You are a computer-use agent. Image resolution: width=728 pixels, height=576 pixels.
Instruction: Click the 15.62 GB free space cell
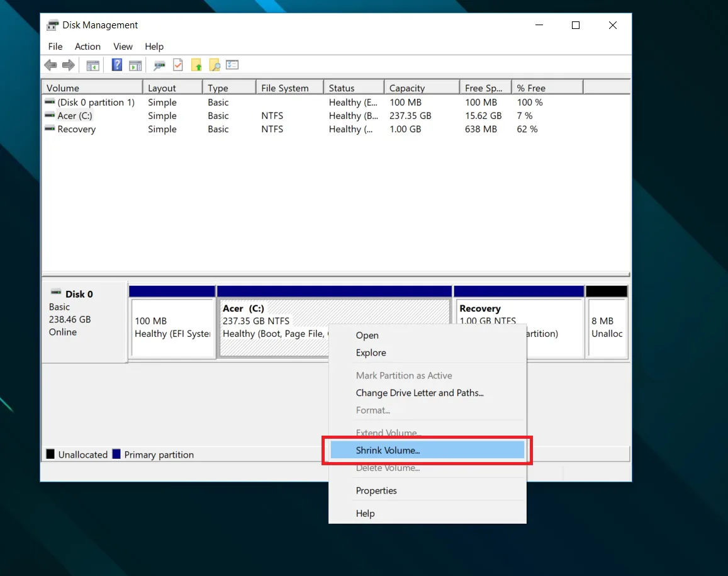click(483, 116)
